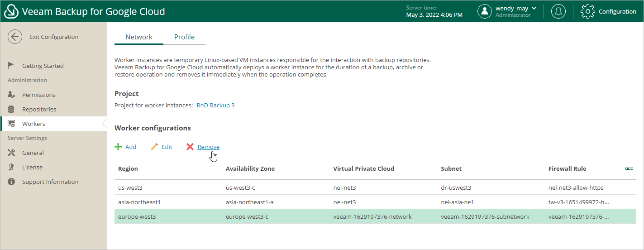Click the Edit worker configuration link

[167, 147]
